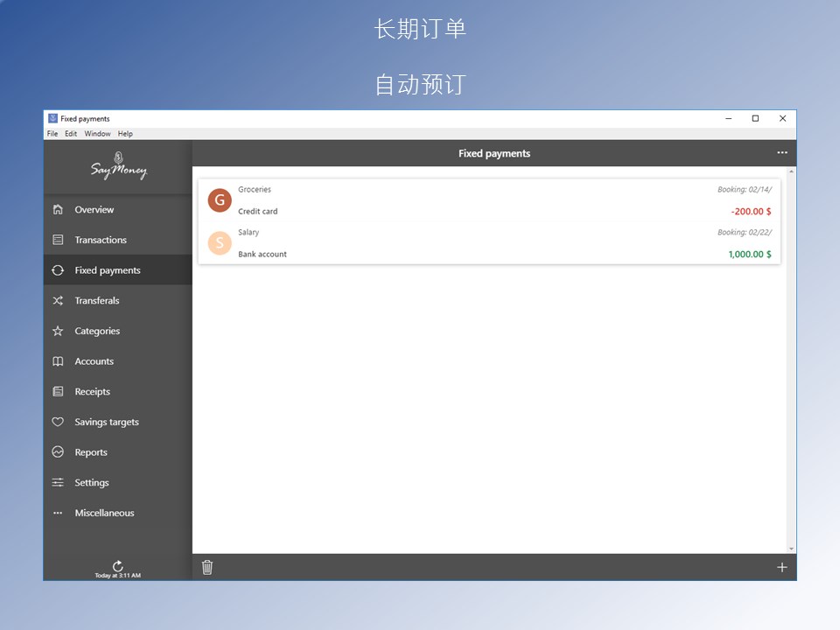The image size is (840, 630).
Task: Open Categories section
Action: (x=118, y=331)
